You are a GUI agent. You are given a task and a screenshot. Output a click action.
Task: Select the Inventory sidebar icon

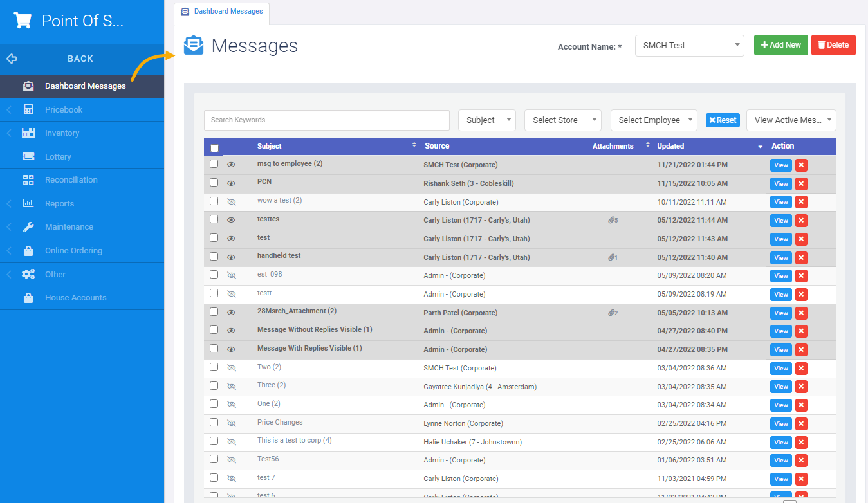click(x=27, y=133)
